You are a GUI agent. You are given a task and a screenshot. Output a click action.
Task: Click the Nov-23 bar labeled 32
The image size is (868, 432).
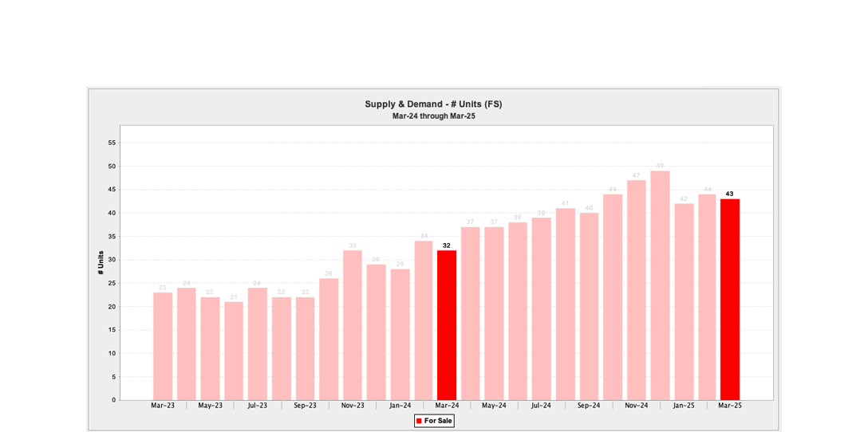[352, 325]
